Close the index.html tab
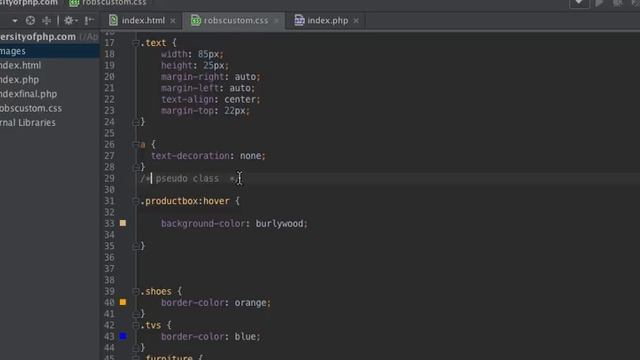Image resolution: width=640 pixels, height=360 pixels. [x=173, y=21]
